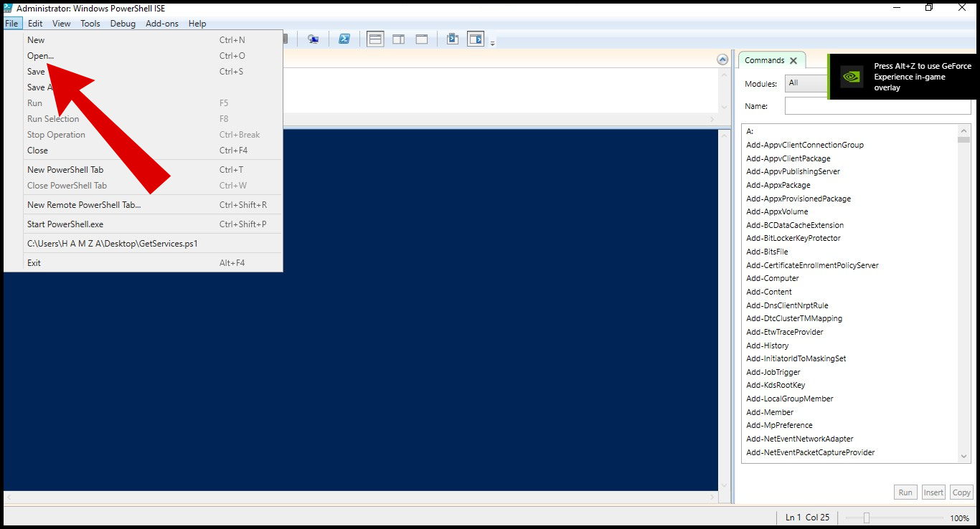Screen dimensions: 980x529
Task: Open the Modules dropdown showing All
Action: pyautogui.click(x=806, y=83)
